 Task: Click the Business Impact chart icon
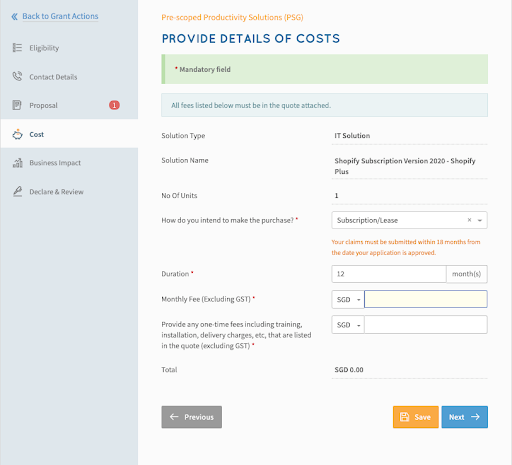(17, 163)
